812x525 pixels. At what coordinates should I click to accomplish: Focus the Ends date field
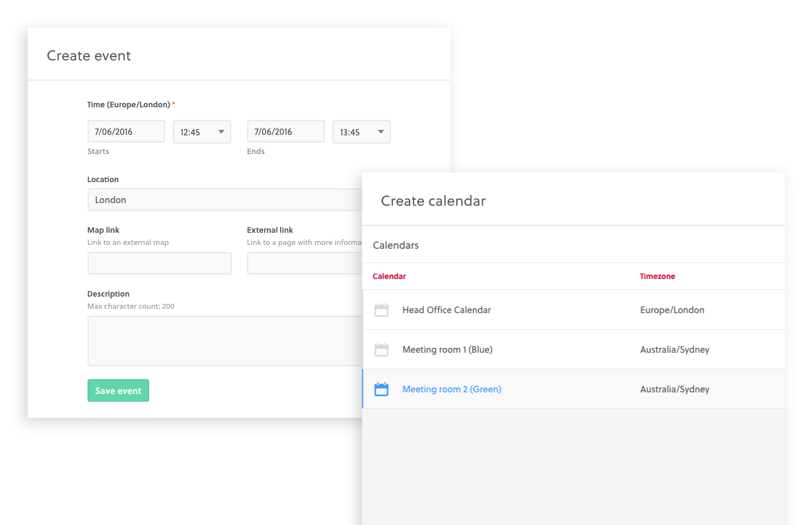click(x=286, y=132)
